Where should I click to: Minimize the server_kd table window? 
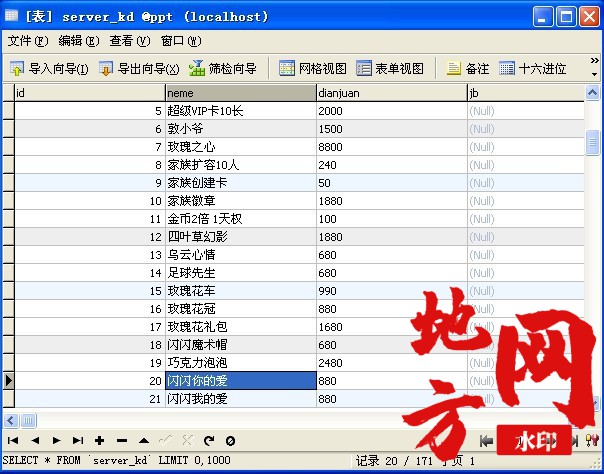(x=543, y=17)
